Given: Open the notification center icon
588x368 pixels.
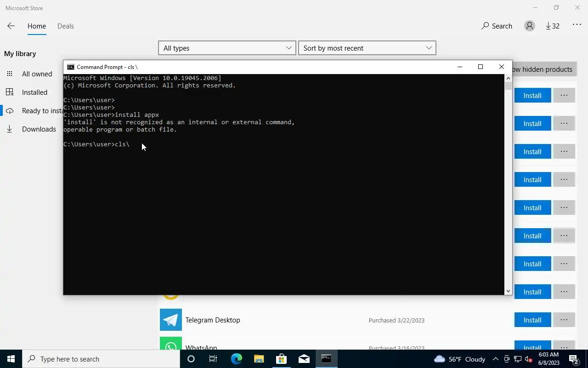Looking at the screenshot, I should (574, 359).
